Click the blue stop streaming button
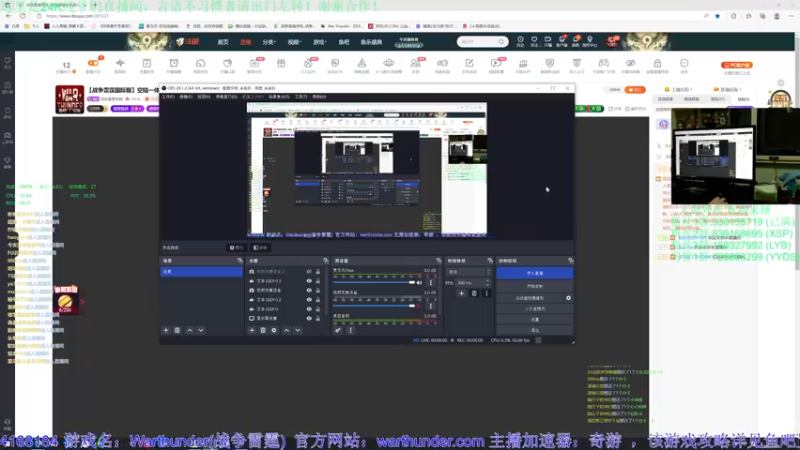Image resolution: width=800 pixels, height=450 pixels. click(535, 273)
